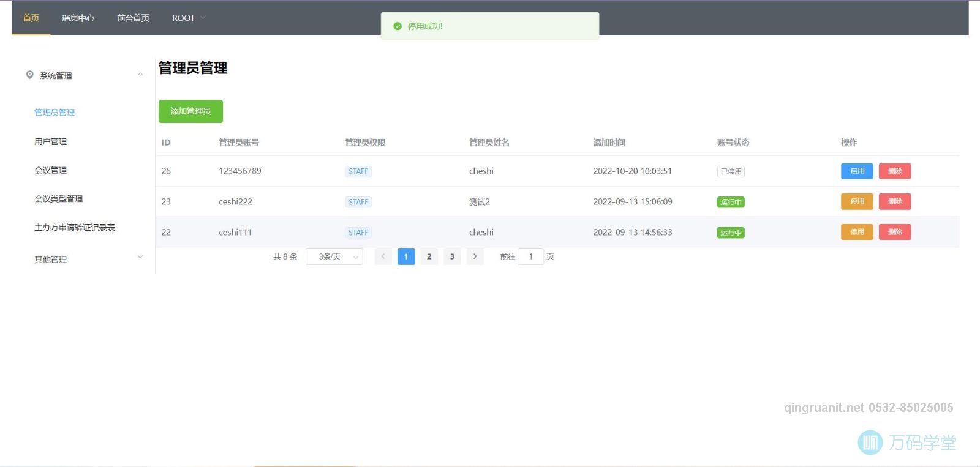Click 停用 for account ceshi222
The width and height of the screenshot is (980, 467).
(857, 201)
